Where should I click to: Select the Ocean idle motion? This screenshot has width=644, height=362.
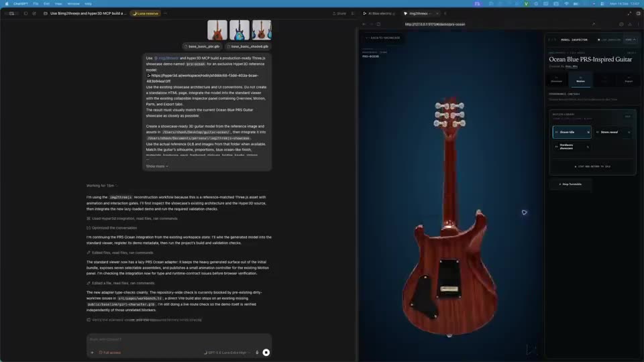[x=572, y=132]
